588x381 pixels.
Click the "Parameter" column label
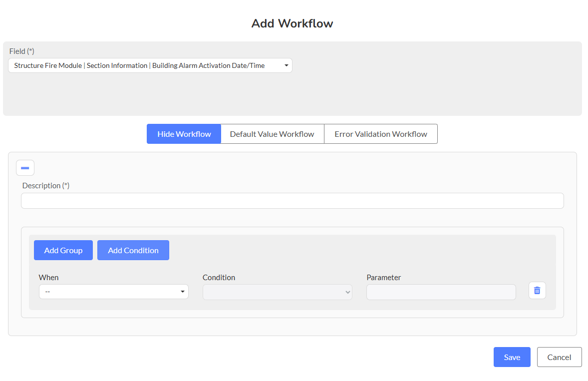point(383,277)
